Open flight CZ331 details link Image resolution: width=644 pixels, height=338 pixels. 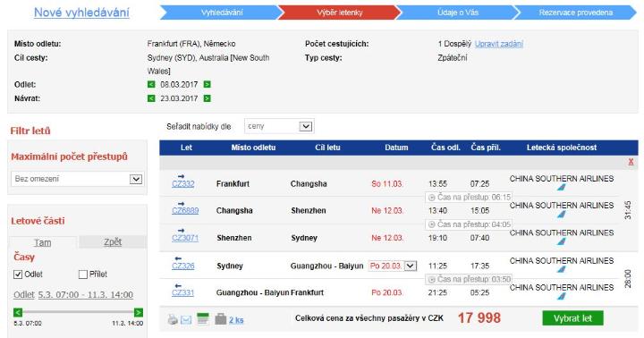click(182, 292)
